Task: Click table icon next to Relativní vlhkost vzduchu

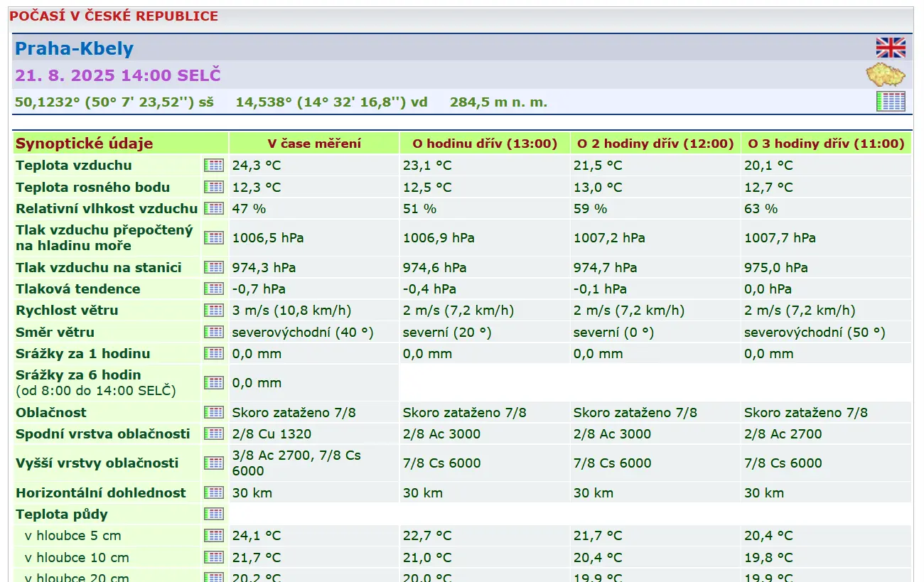Action: 213,209
